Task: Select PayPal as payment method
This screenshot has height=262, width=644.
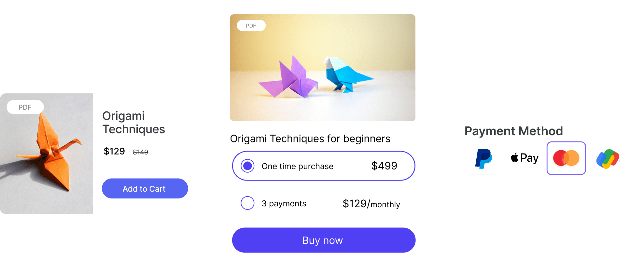Action: click(x=483, y=158)
